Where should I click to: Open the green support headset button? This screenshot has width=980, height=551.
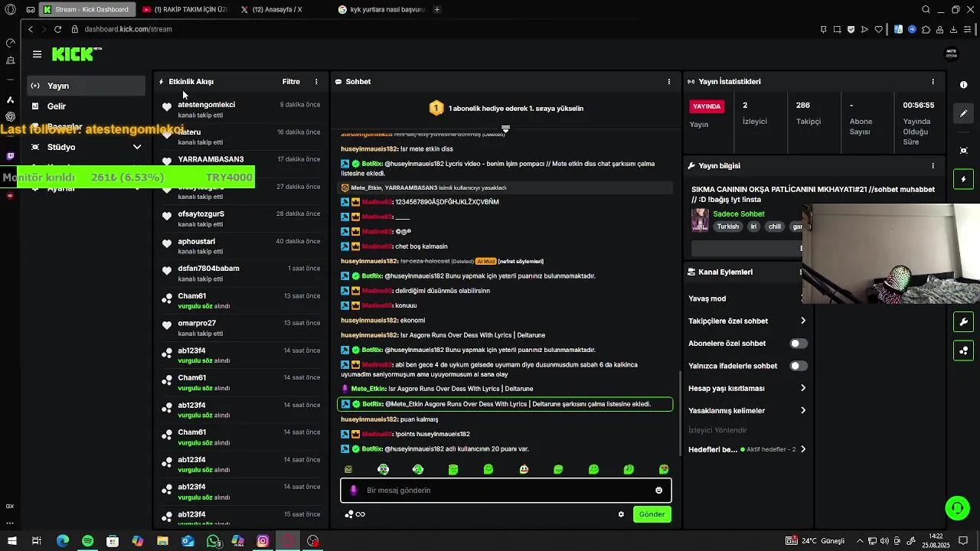point(957,507)
